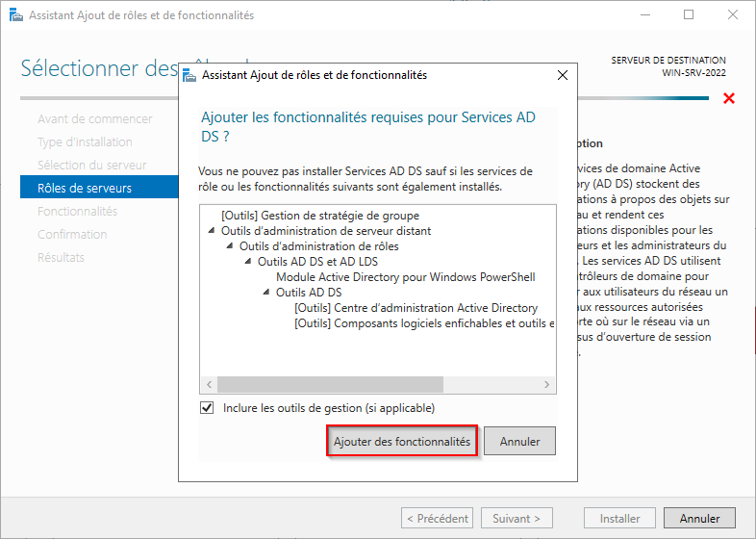Click SERVEUR DE DESTINATION label
756x539 pixels.
click(x=668, y=61)
